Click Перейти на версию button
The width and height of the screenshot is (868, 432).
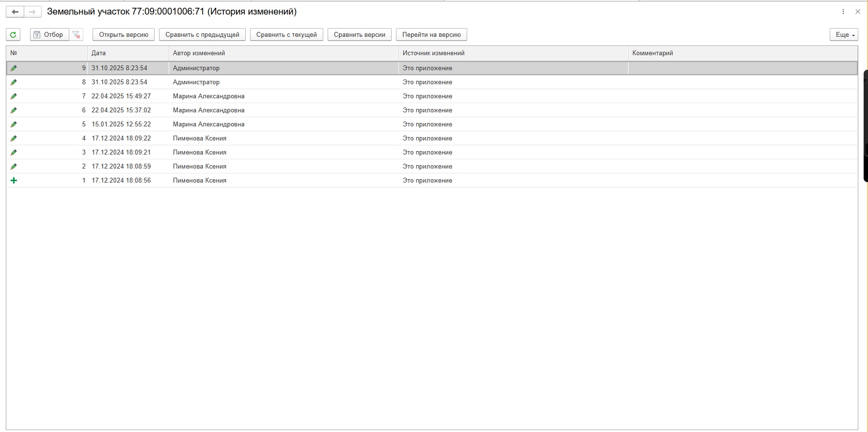(431, 34)
